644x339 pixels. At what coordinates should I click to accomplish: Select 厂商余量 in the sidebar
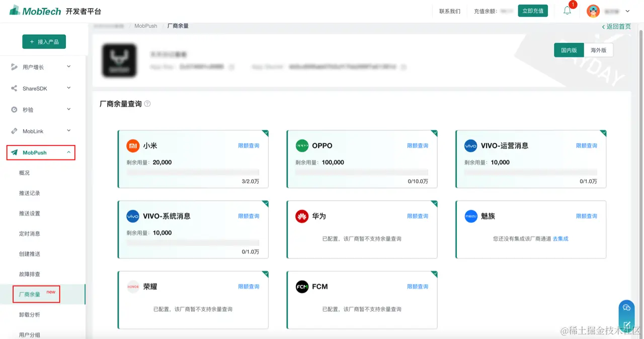(30, 294)
